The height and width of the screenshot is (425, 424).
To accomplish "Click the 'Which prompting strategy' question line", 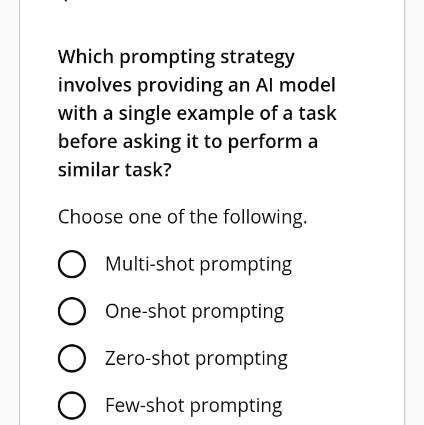I will click(176, 57).
